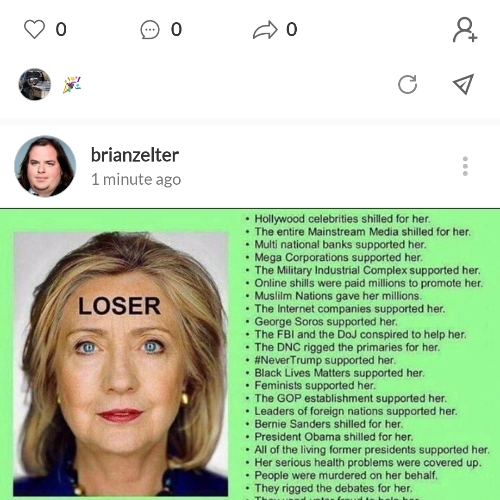Tap the like count number
The image size is (500, 500).
pyautogui.click(x=61, y=29)
